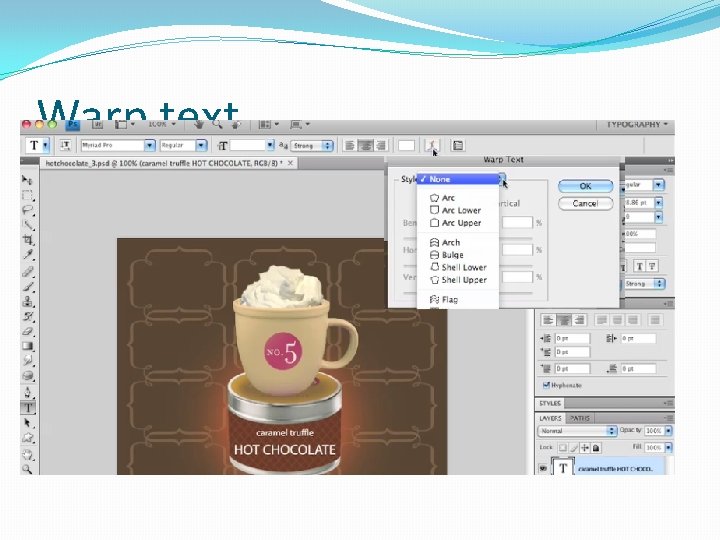
Task: Toggle lock position icon
Action: [x=585, y=448]
